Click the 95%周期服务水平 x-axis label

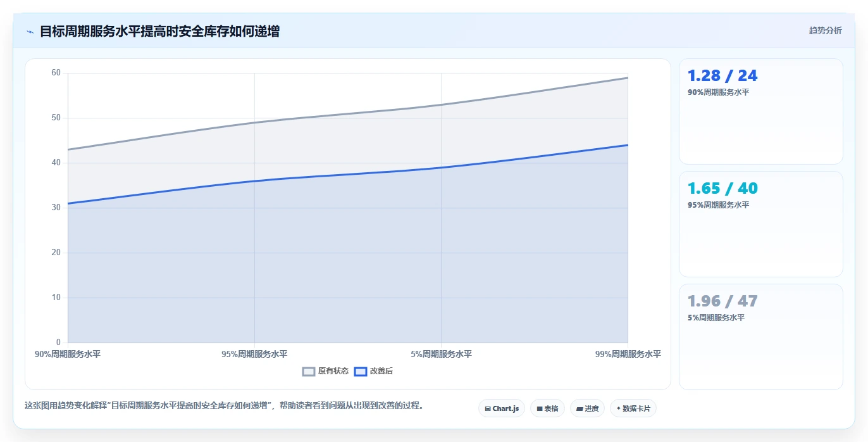tap(254, 354)
